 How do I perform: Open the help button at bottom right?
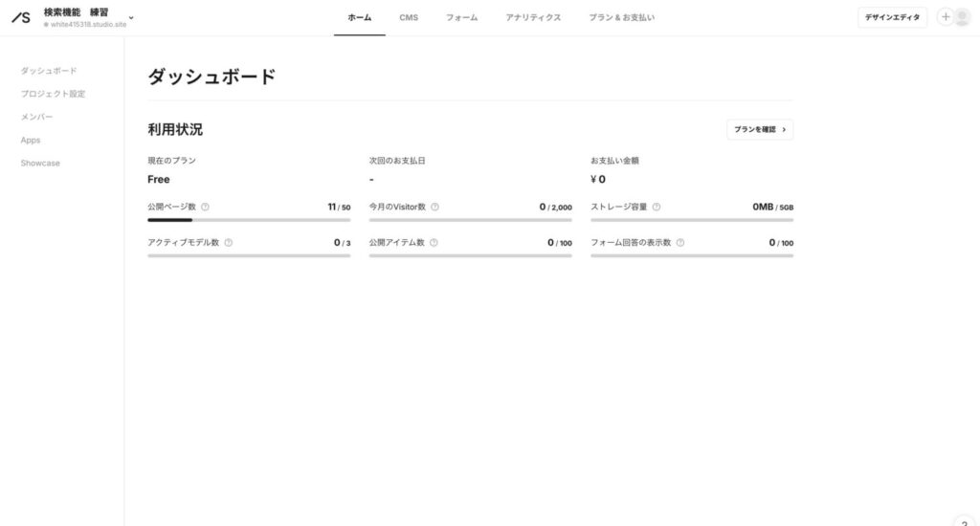coord(964,519)
